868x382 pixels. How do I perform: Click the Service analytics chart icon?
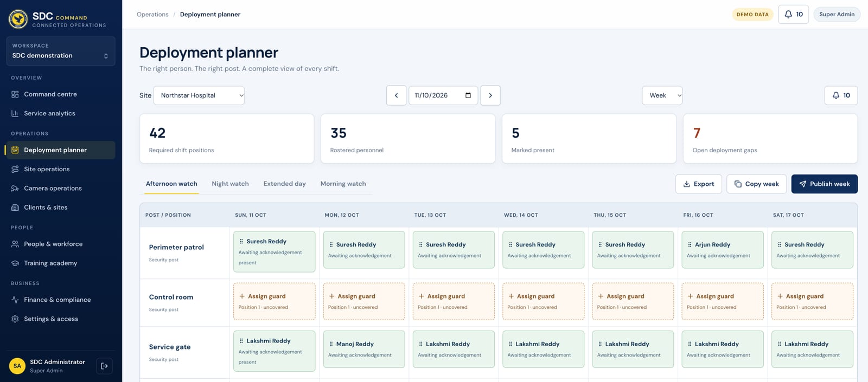pos(15,113)
